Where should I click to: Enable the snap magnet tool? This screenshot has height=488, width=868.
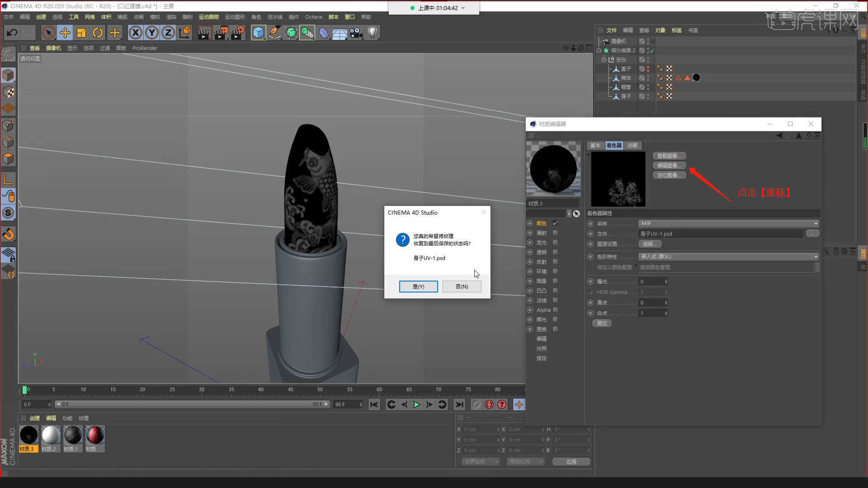[x=8, y=234]
